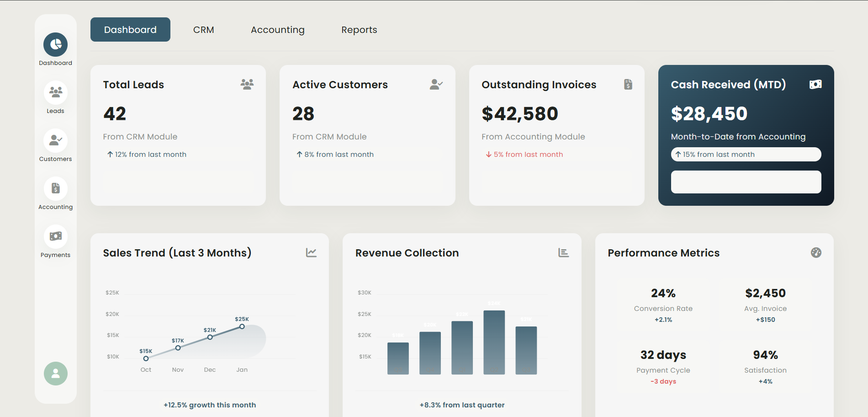Switch to the Reports tab
Screen dimensions: 868x417
point(359,29)
